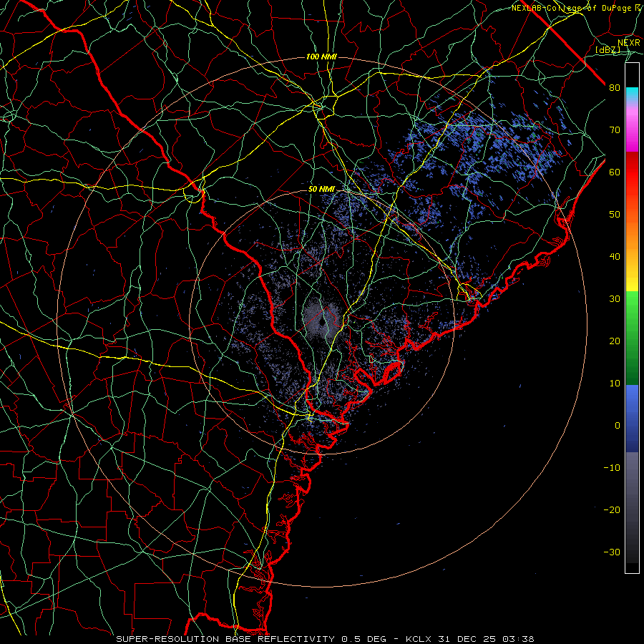Click the 10 value on the dBZ scale
Image resolution: width=644 pixels, height=644 pixels.
615,384
